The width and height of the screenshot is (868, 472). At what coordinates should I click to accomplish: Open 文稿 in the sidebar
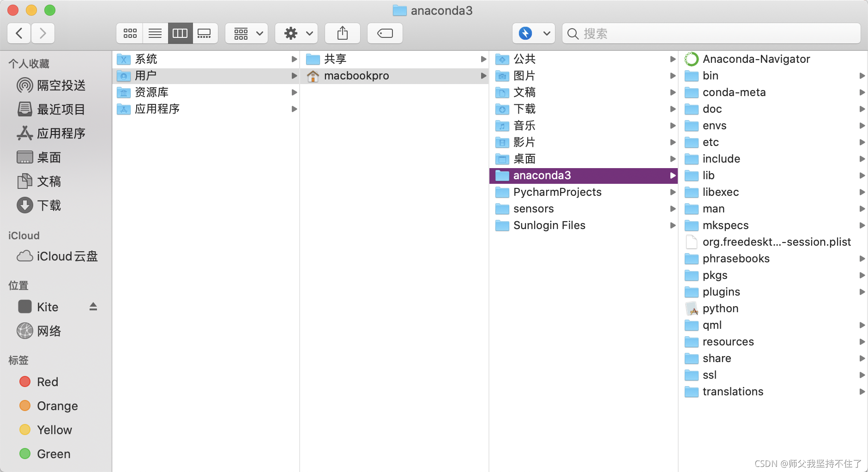56,182
